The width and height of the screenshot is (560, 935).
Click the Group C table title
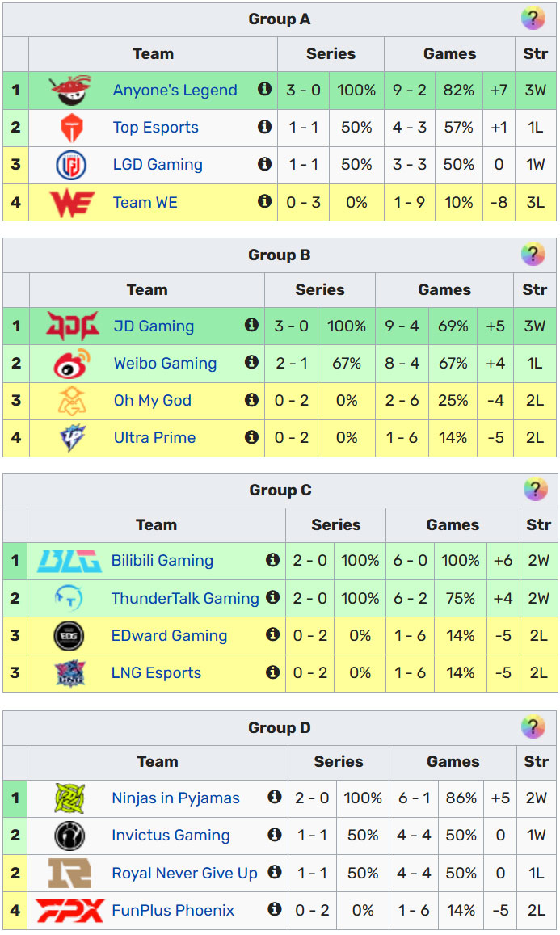[x=280, y=491]
